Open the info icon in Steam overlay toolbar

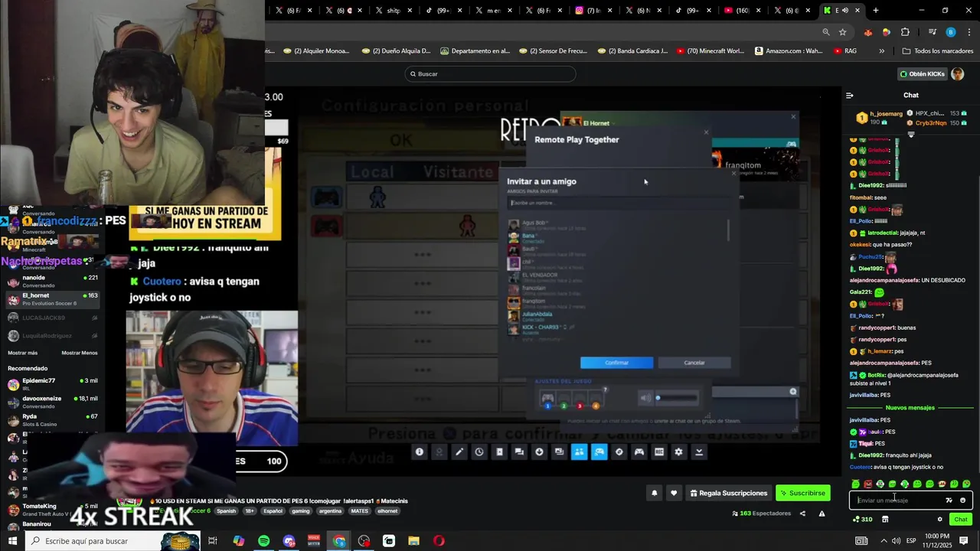click(420, 452)
